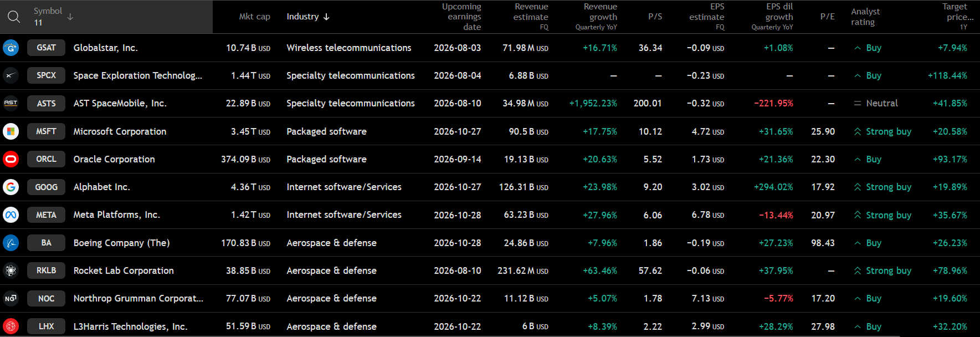Sort by Revenue growth Quarterly YoY header

[596, 17]
